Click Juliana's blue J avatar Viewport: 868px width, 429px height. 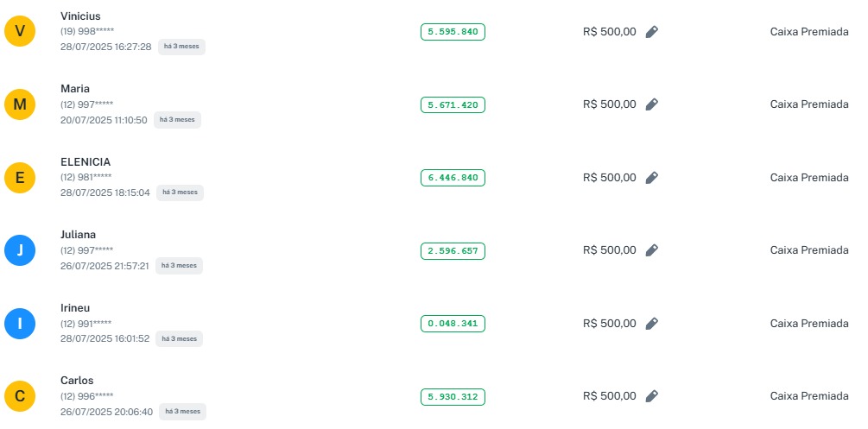pyautogui.click(x=20, y=251)
